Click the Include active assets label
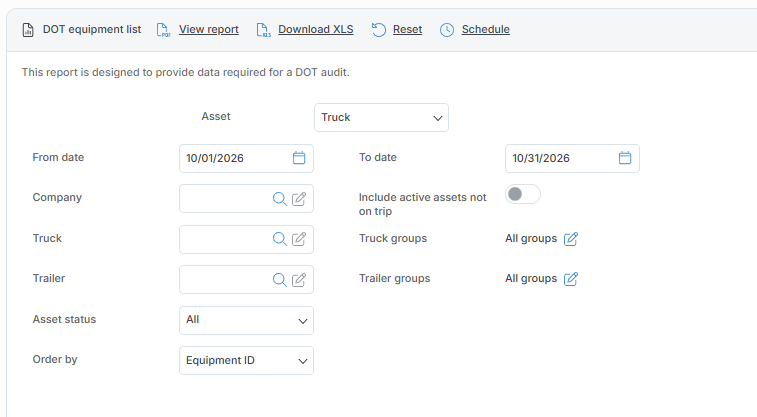The width and height of the screenshot is (757, 417). (x=422, y=204)
